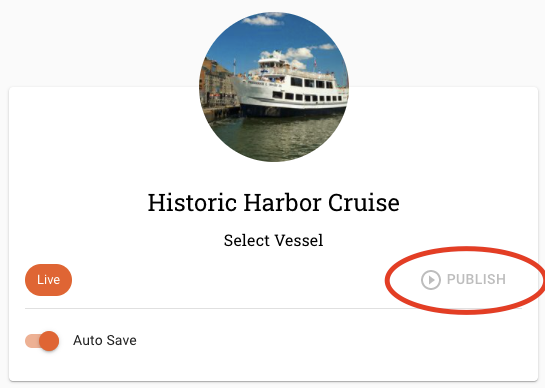Select the Auto Save label text
This screenshot has width=545, height=388.
[x=105, y=340]
